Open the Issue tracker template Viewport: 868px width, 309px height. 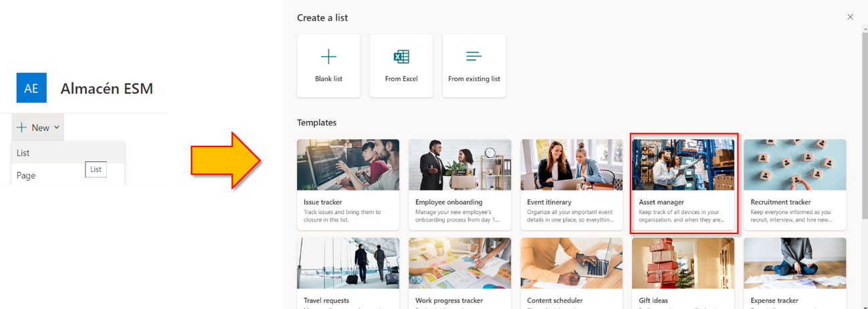click(348, 185)
